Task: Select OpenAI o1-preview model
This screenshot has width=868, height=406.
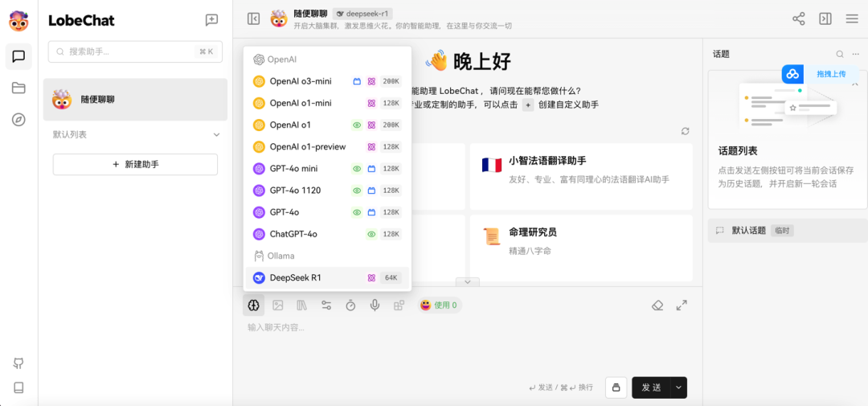Action: click(x=327, y=147)
